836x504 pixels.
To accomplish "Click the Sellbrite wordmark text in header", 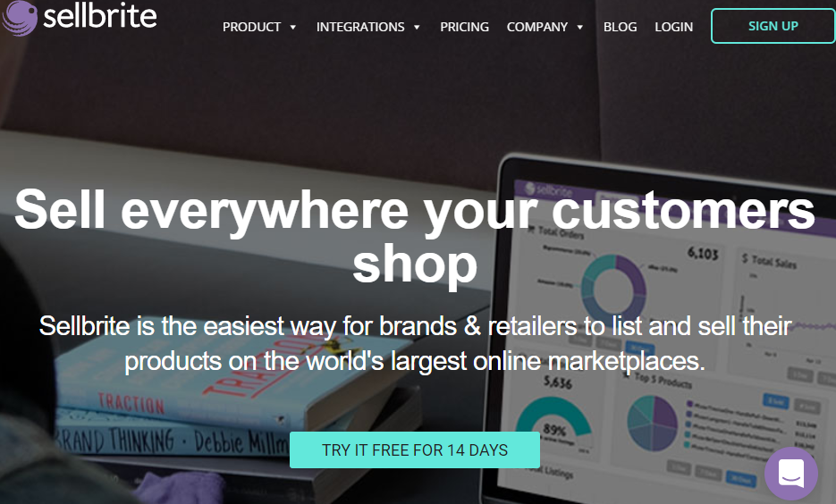I will 100,16.
